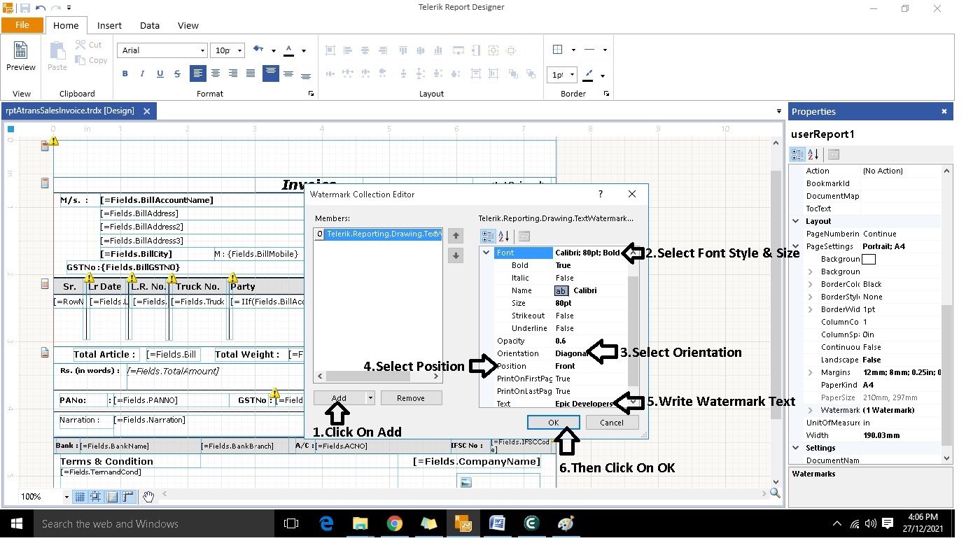The width and height of the screenshot is (980, 543).
Task: Click Alphabetical sort icon in watermark editor
Action: (x=503, y=236)
